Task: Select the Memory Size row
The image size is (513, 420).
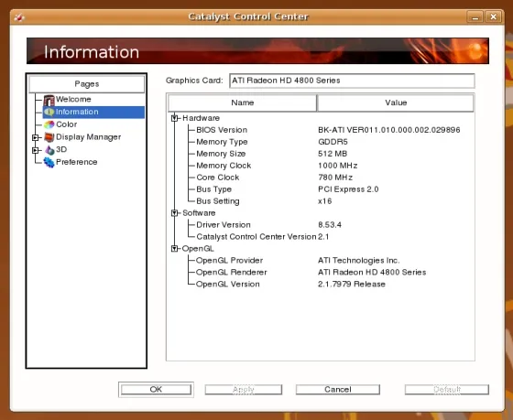Action: (x=221, y=154)
